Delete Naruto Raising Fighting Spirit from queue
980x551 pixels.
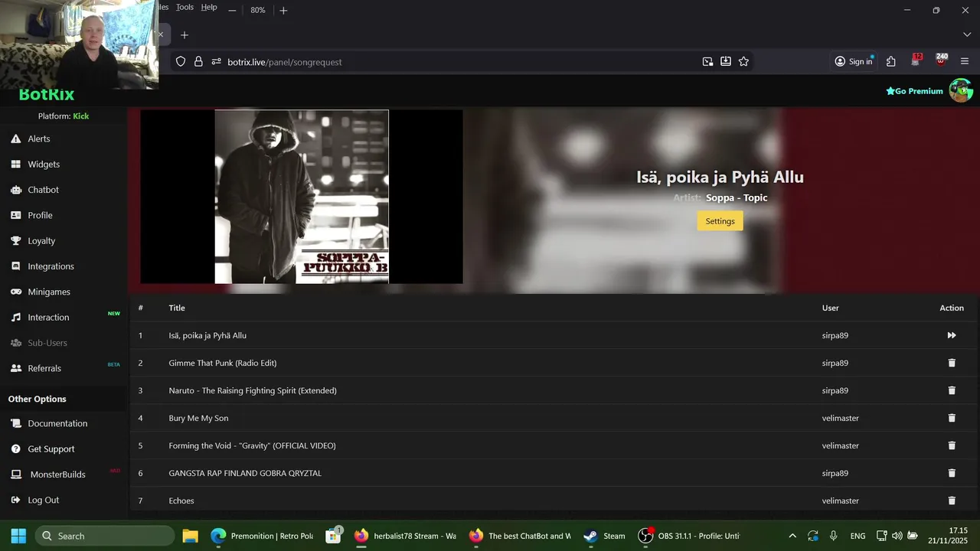[x=952, y=390]
